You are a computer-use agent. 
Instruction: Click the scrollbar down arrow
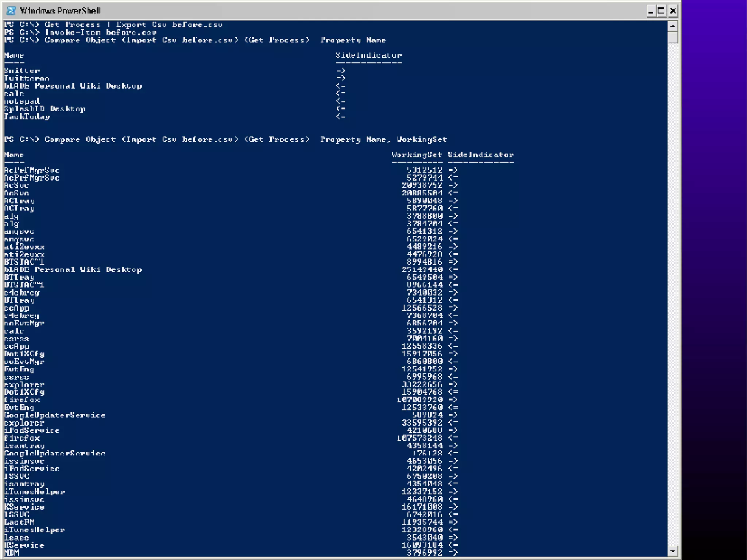673,551
